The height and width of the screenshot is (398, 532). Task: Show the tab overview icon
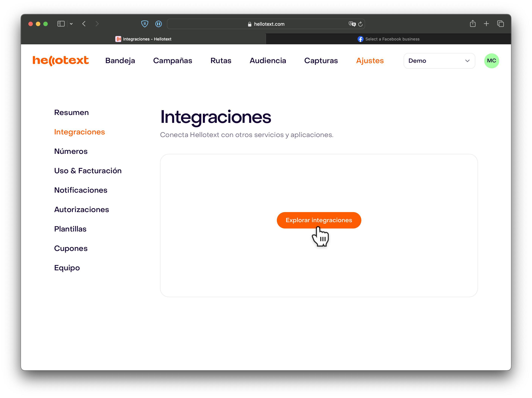point(500,24)
